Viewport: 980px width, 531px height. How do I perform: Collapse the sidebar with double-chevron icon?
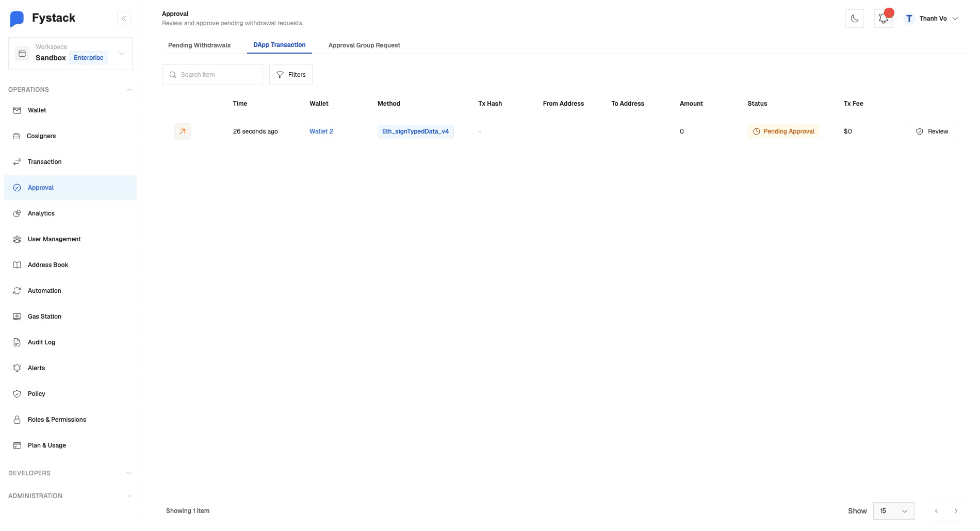[124, 19]
